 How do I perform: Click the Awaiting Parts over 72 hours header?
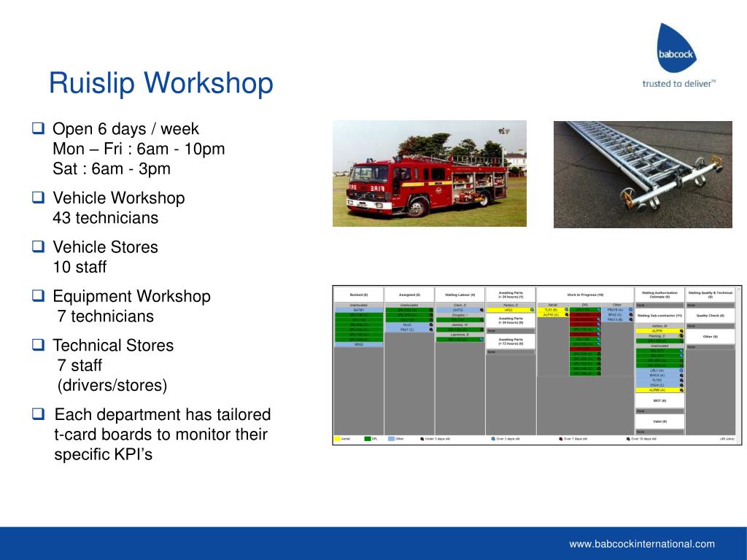click(x=511, y=341)
